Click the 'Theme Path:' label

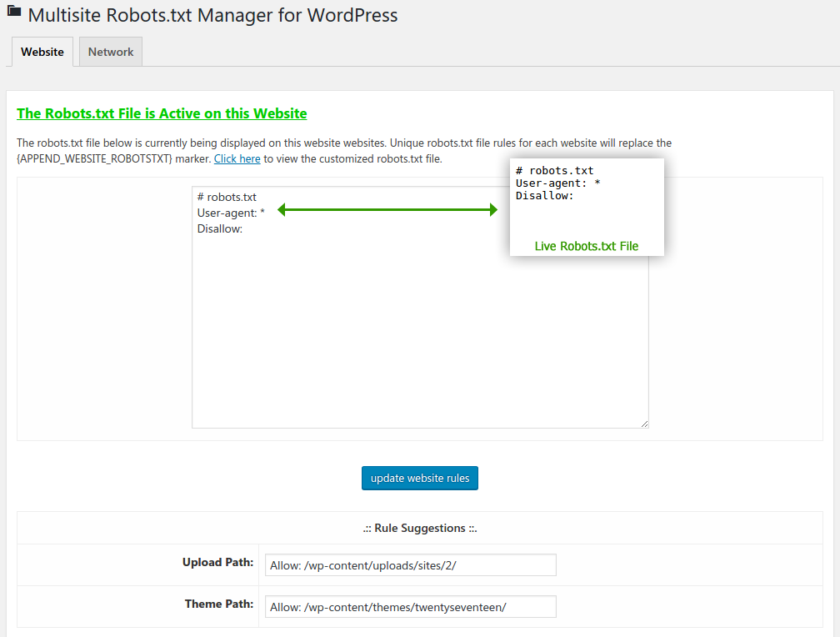click(x=219, y=604)
